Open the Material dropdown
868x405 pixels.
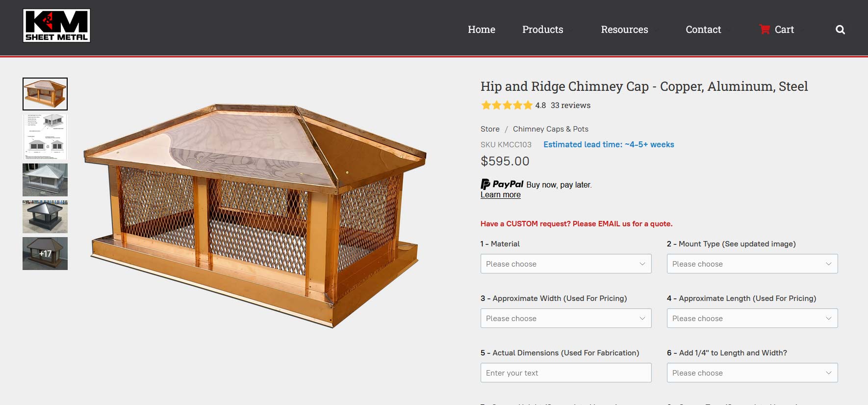pyautogui.click(x=565, y=264)
